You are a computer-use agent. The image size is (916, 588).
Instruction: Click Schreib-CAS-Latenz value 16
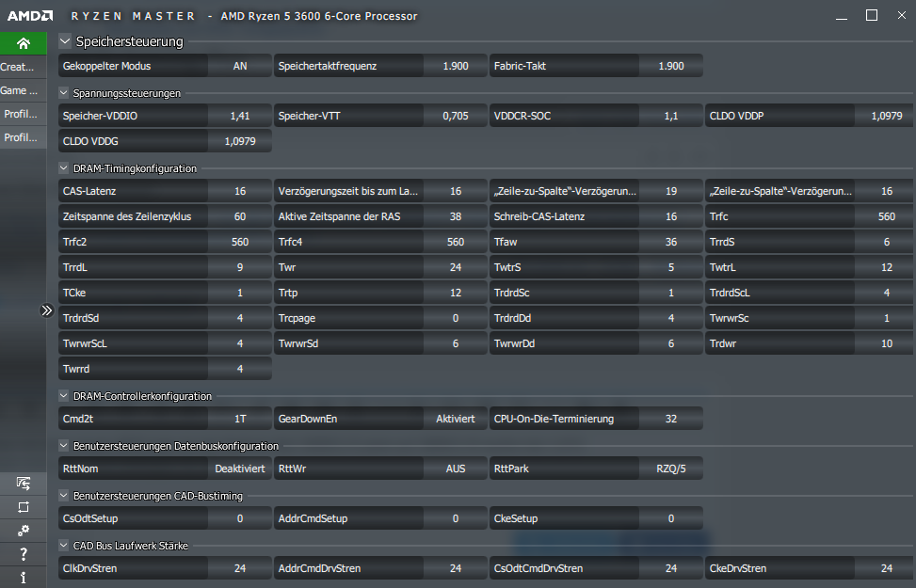click(670, 216)
